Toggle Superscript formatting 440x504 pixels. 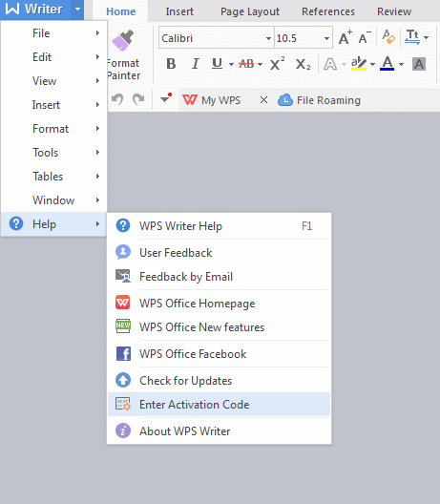point(277,63)
